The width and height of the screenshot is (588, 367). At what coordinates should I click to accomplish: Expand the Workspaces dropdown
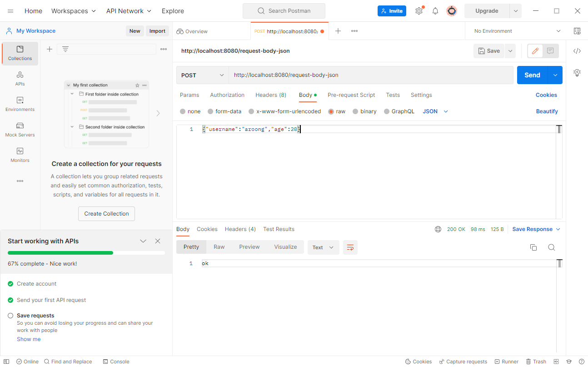[x=74, y=11]
